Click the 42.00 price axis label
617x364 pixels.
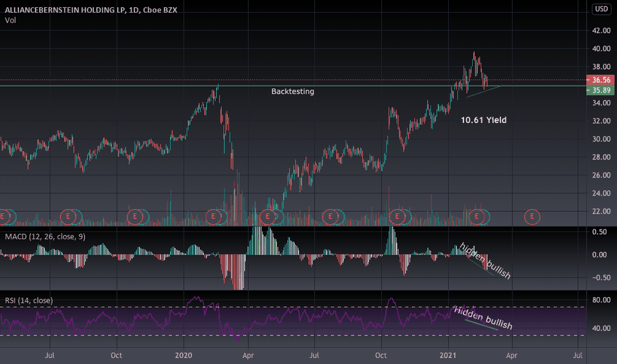[x=601, y=30]
